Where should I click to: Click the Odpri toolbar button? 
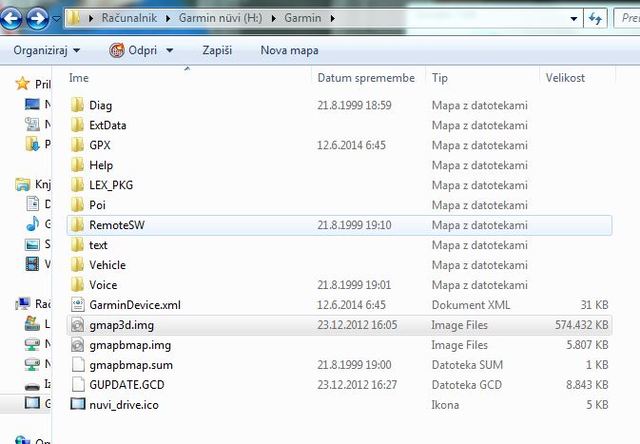(x=133, y=51)
